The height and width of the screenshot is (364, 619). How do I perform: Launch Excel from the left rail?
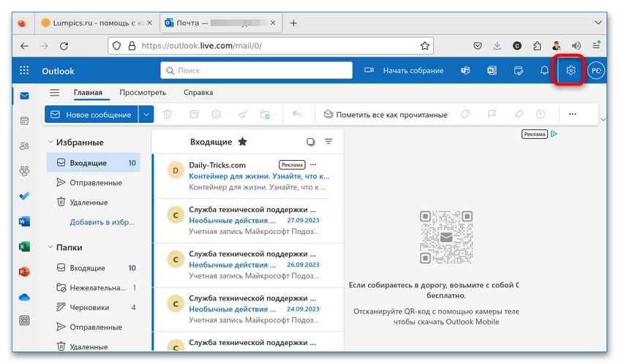(x=24, y=246)
